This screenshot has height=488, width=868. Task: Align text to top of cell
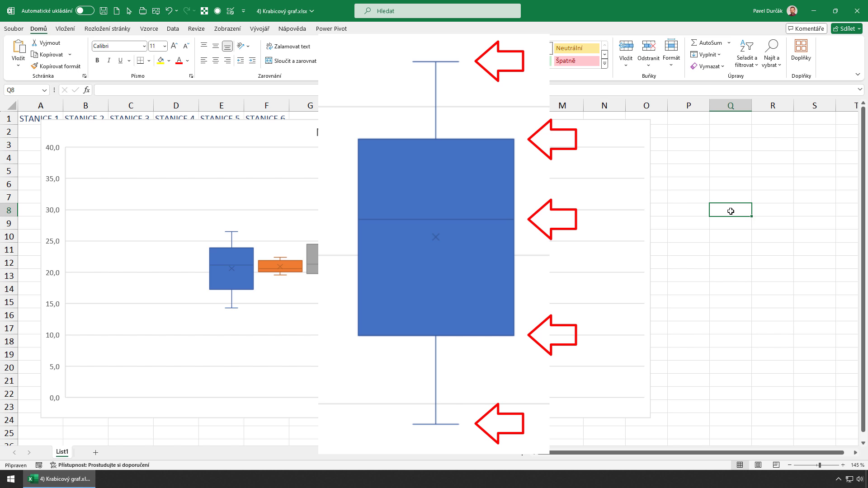(204, 46)
